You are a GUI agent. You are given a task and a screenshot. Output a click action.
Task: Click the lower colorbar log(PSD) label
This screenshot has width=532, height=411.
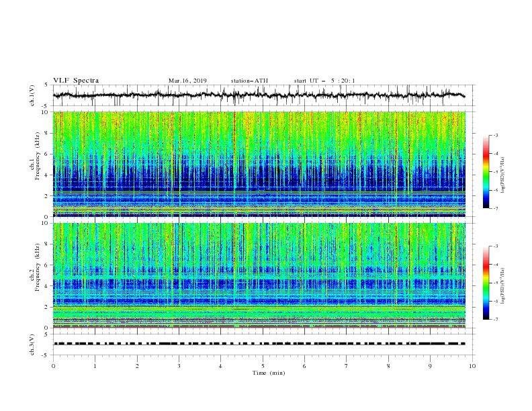pos(502,286)
